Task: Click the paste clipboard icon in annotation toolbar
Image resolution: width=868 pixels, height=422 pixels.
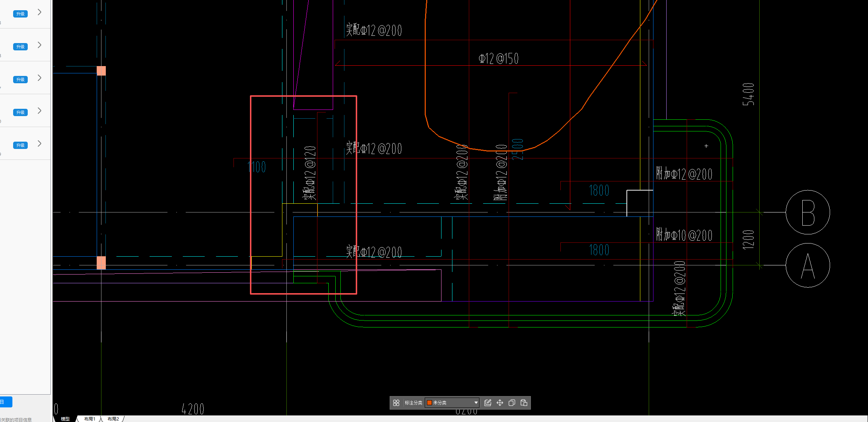Action: (x=524, y=403)
